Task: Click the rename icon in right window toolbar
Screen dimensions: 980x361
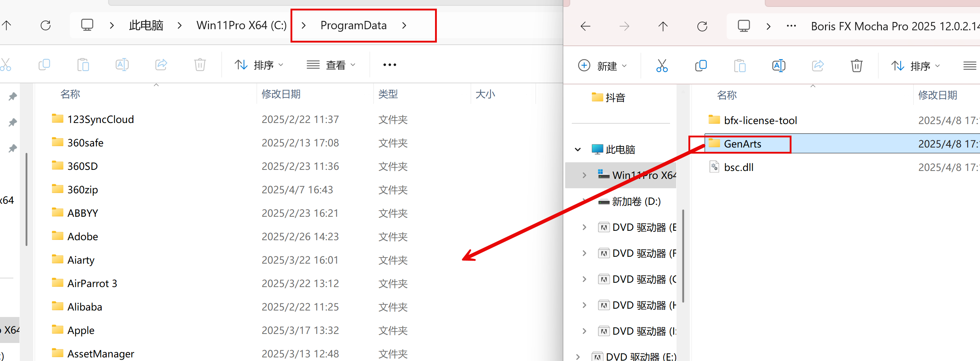Action: (779, 66)
